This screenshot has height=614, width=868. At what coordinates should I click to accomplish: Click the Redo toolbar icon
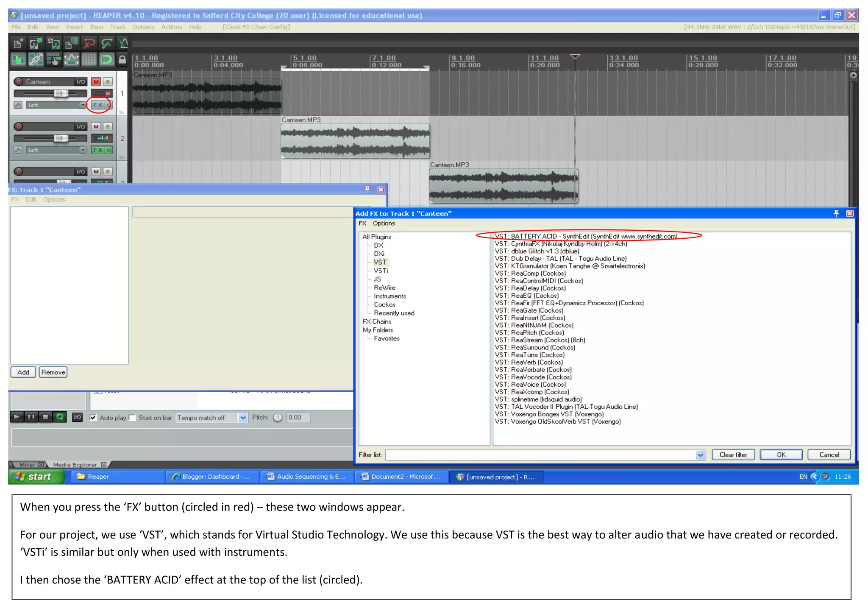107,43
